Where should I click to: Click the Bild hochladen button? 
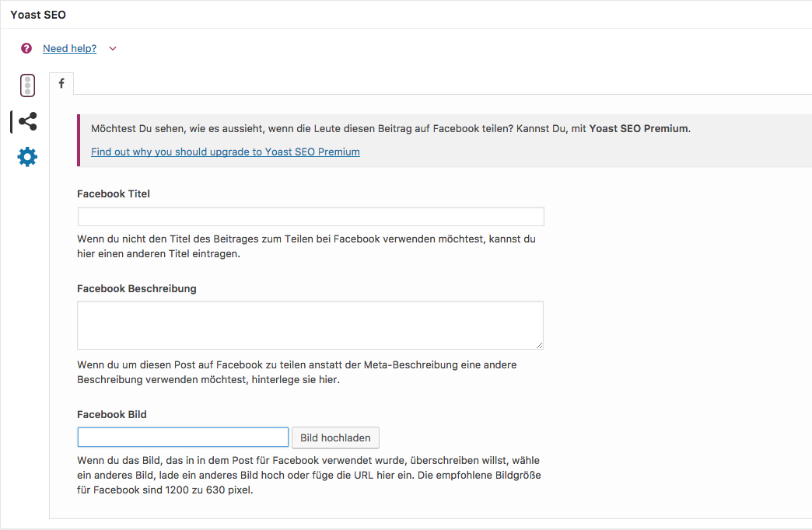tap(335, 438)
